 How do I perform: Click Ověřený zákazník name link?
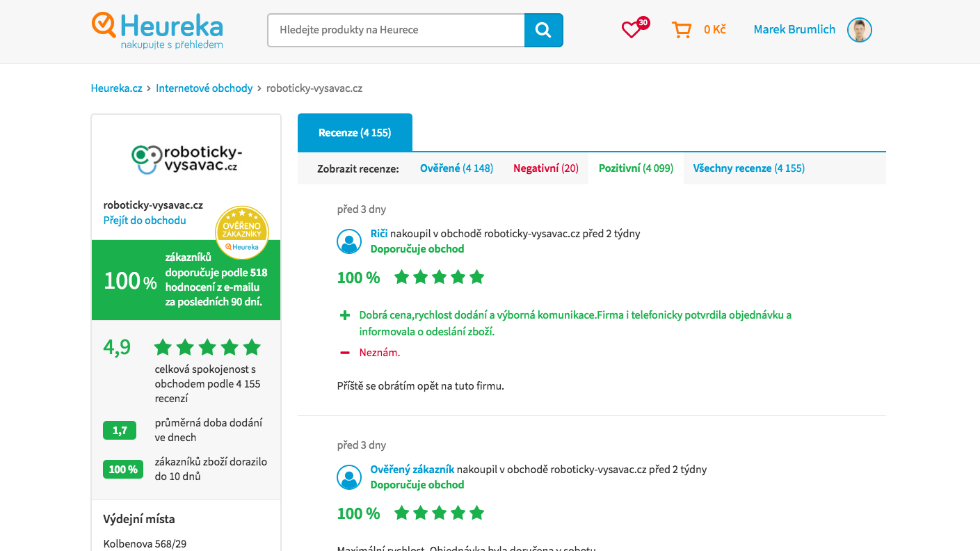point(412,470)
